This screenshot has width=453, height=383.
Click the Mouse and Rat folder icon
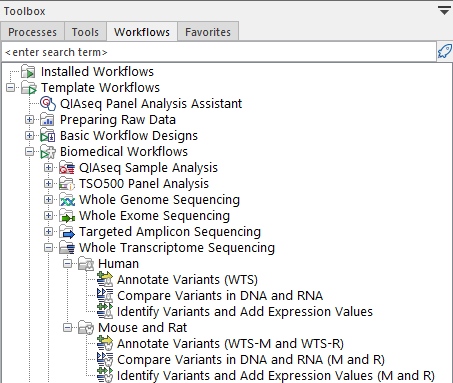click(86, 328)
